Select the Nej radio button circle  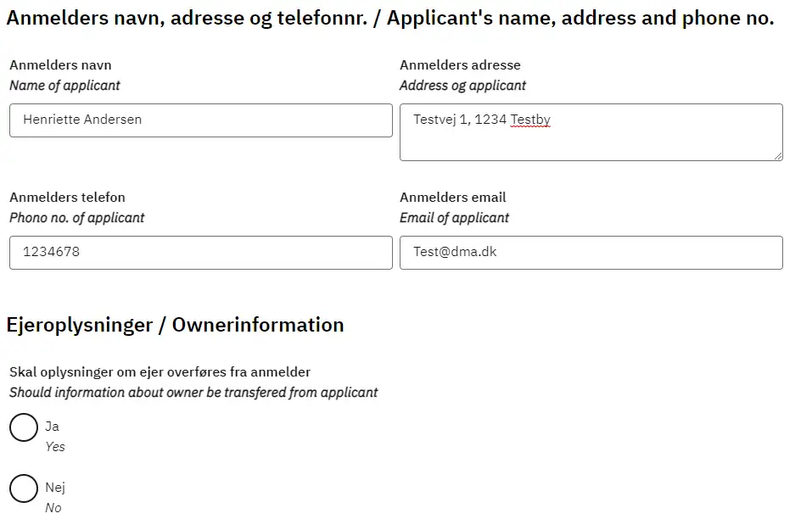coord(24,488)
